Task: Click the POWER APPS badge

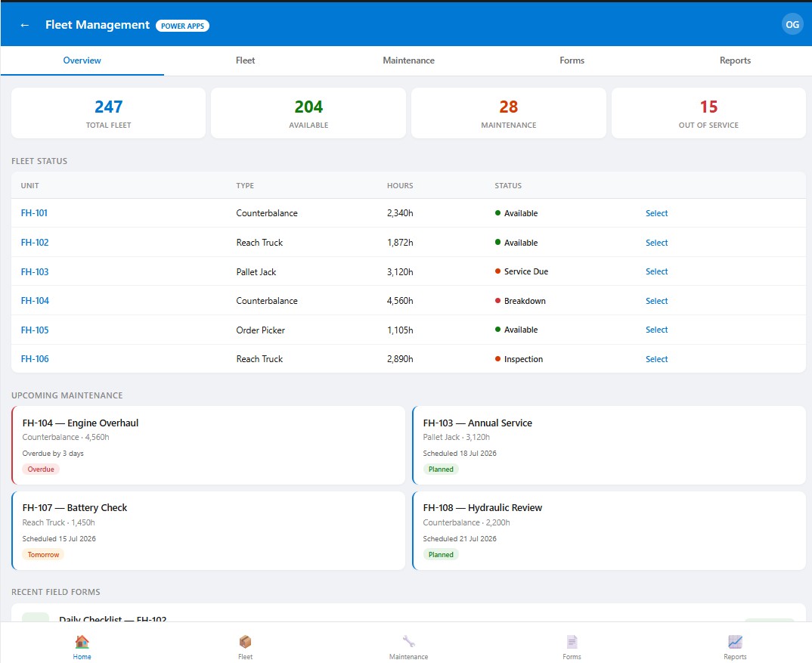Action: (182, 26)
